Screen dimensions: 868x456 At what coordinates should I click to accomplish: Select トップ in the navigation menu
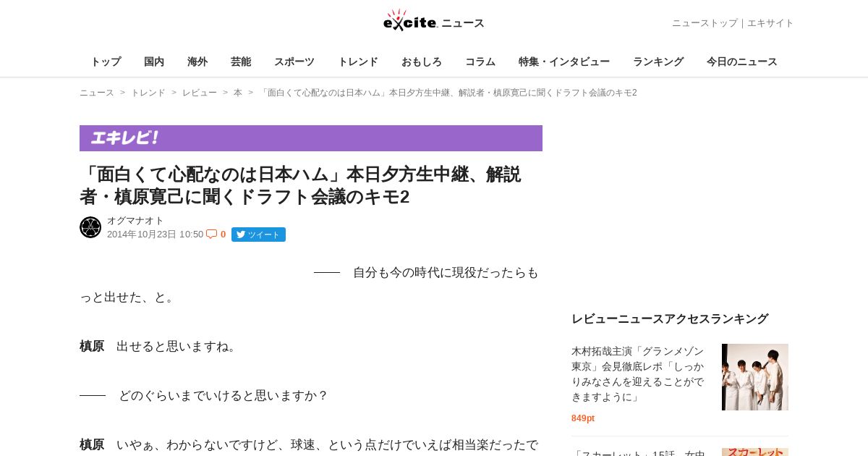(106, 62)
